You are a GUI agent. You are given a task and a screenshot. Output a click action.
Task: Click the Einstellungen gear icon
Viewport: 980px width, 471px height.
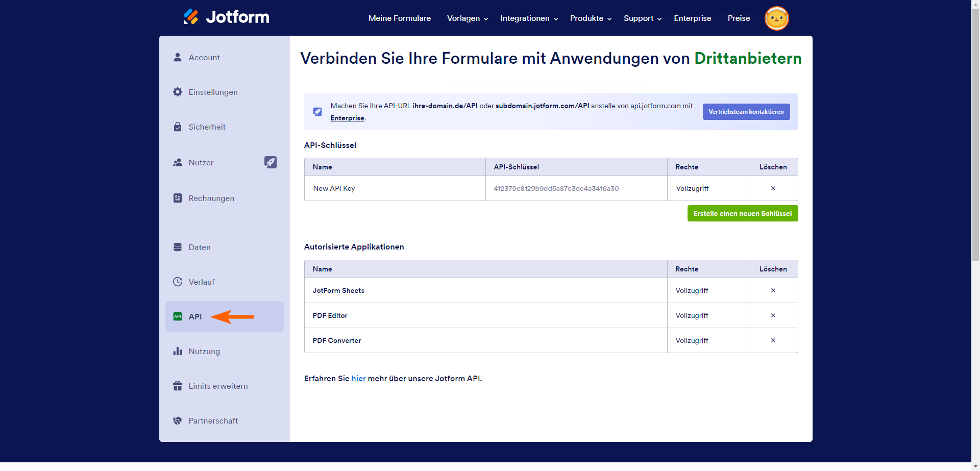178,92
